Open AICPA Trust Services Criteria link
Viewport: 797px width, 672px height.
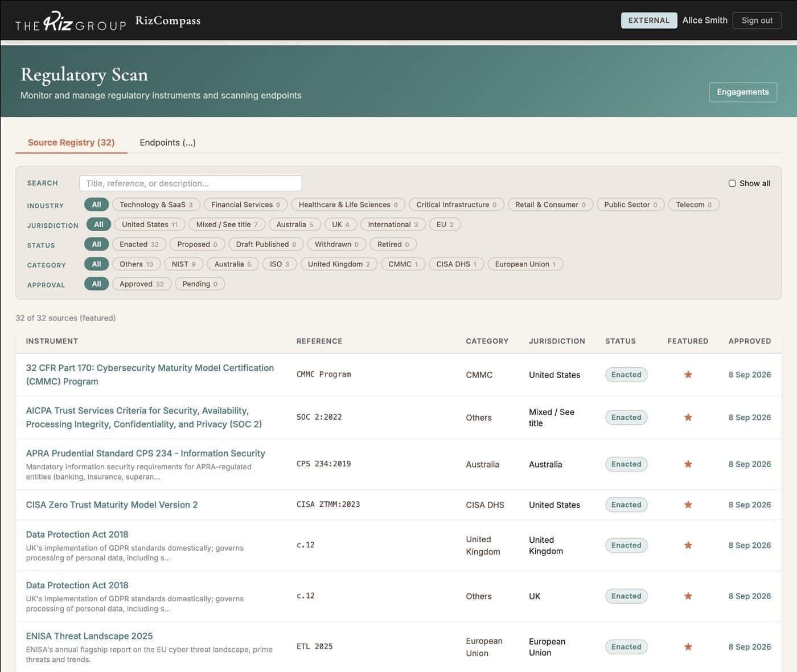coord(144,417)
